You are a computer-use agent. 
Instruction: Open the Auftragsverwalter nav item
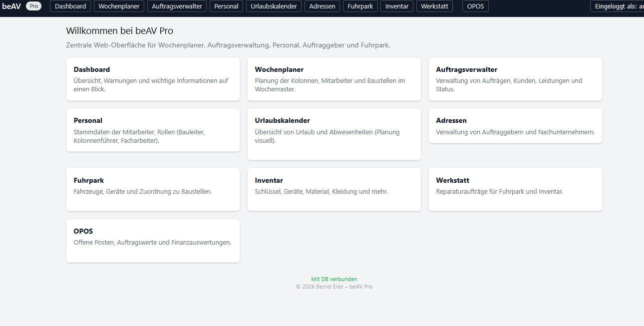click(176, 6)
